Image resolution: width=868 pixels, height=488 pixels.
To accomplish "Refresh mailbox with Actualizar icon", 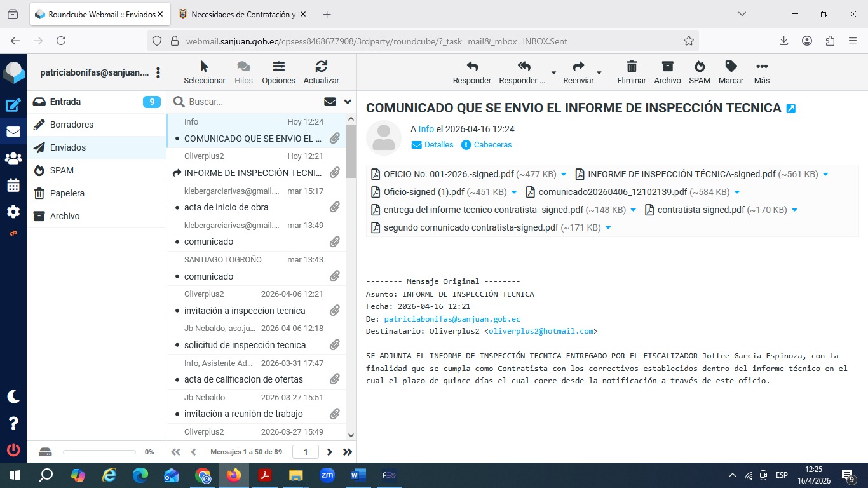I will pyautogui.click(x=321, y=67).
